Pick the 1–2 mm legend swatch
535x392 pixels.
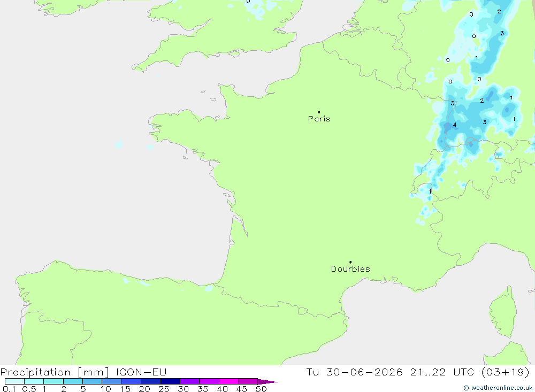pos(53,381)
